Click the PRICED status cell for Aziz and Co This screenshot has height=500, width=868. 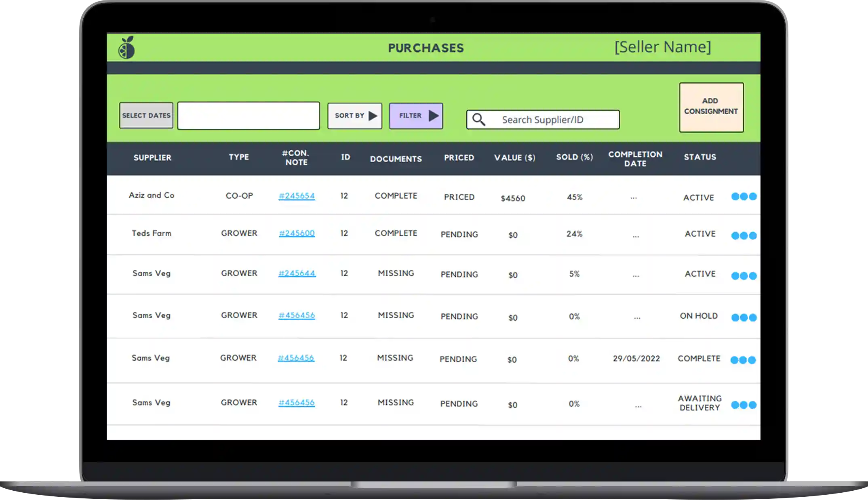click(x=459, y=197)
